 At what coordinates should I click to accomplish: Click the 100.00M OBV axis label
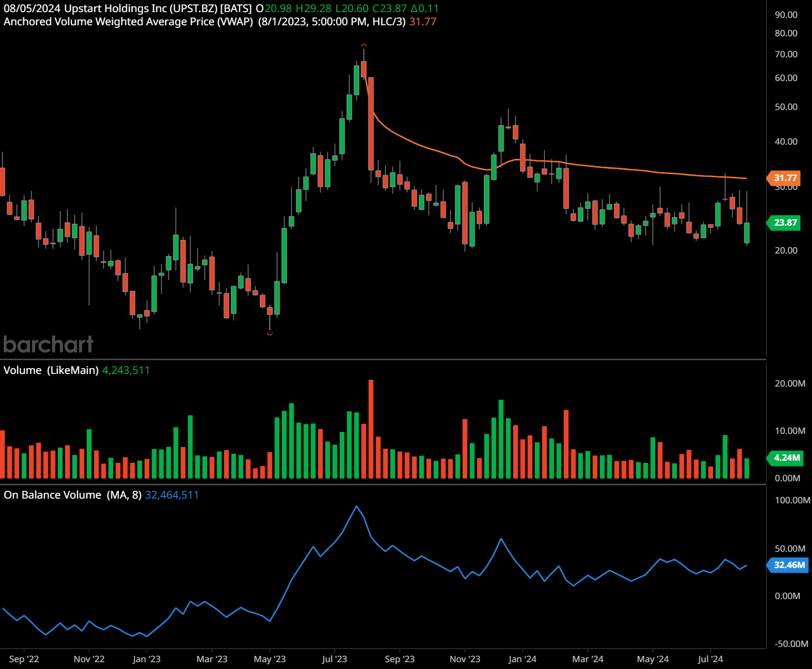coord(793,500)
